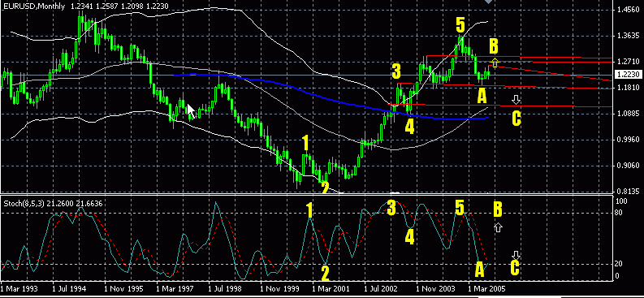Select wave label B in the Stochastic window
The width and height of the screenshot is (644, 298).
(x=497, y=209)
